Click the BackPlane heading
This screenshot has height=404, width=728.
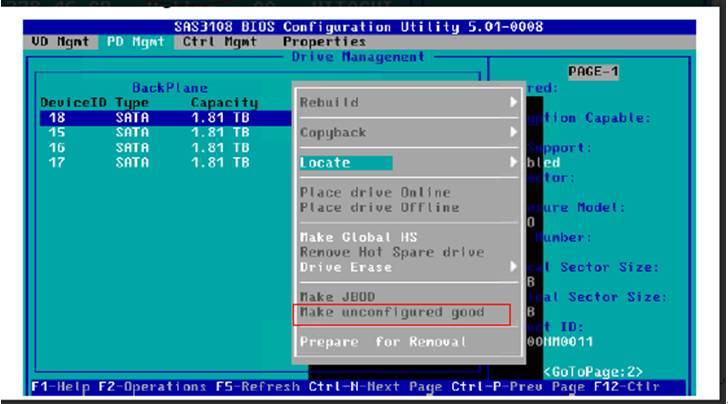(x=170, y=88)
